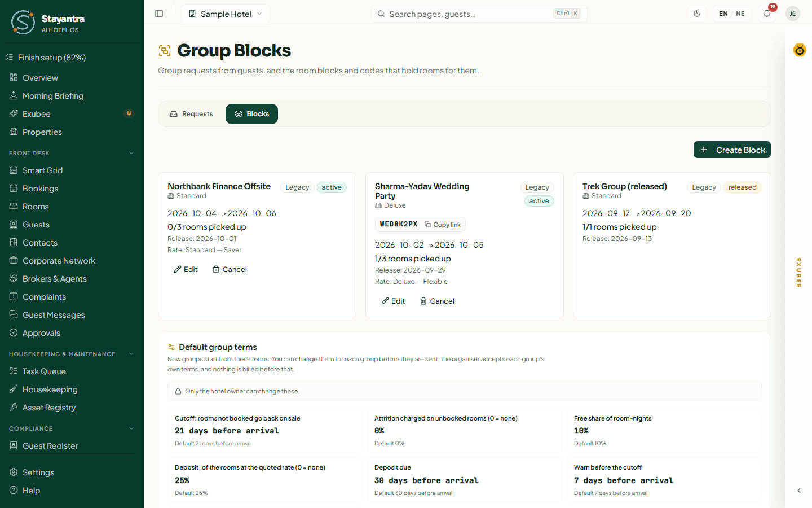Open the Task Queue

pos(72,371)
